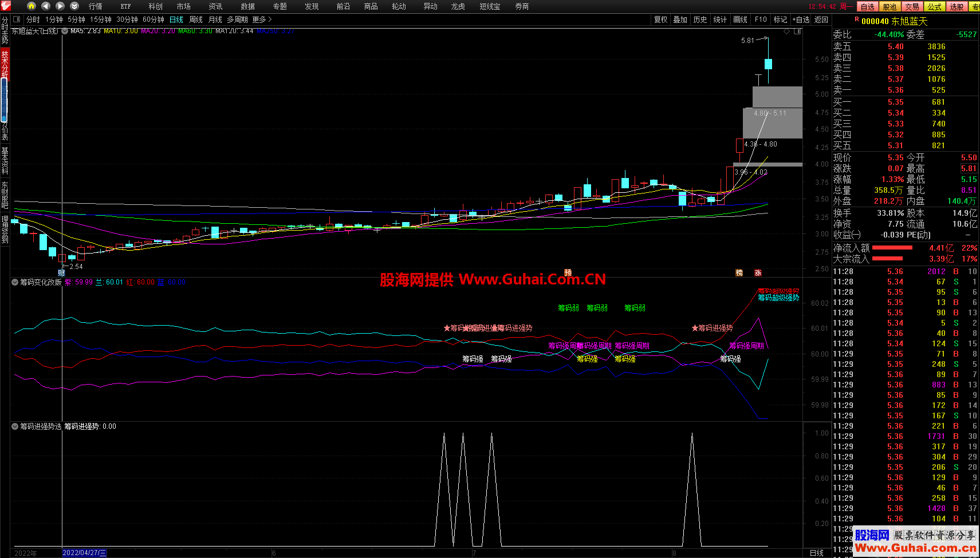Open the 资讯 menu
Image resolution: width=980 pixels, height=558 pixels.
[215, 6]
